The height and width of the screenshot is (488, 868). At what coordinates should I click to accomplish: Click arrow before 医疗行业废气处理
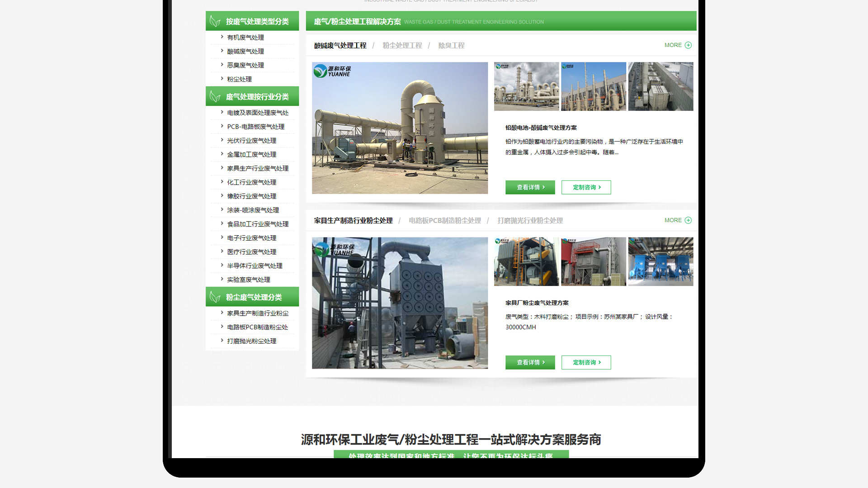tap(222, 251)
